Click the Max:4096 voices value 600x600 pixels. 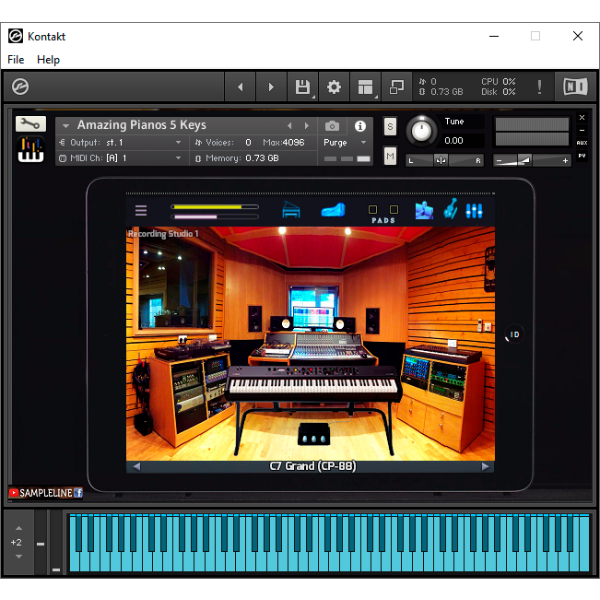[x=283, y=142]
